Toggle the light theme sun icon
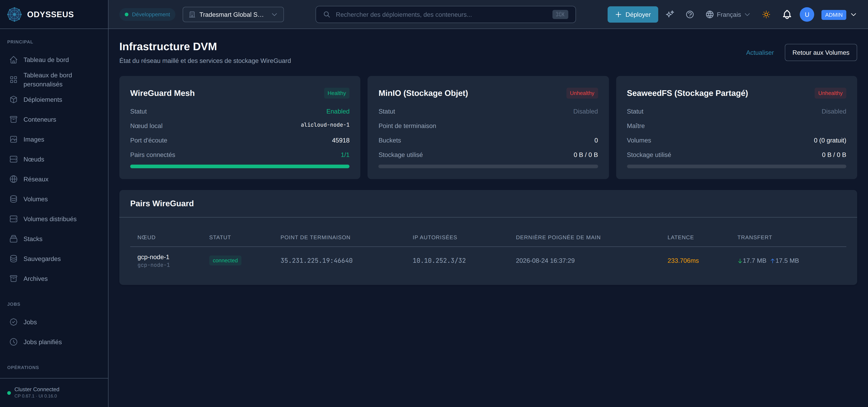This screenshot has width=868, height=407. click(x=766, y=14)
